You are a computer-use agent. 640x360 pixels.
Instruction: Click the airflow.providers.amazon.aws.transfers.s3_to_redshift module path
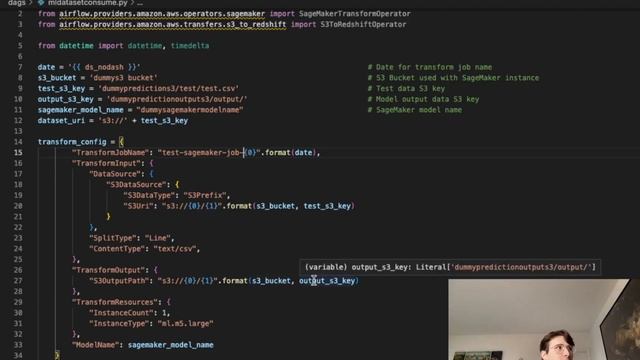coord(172,24)
